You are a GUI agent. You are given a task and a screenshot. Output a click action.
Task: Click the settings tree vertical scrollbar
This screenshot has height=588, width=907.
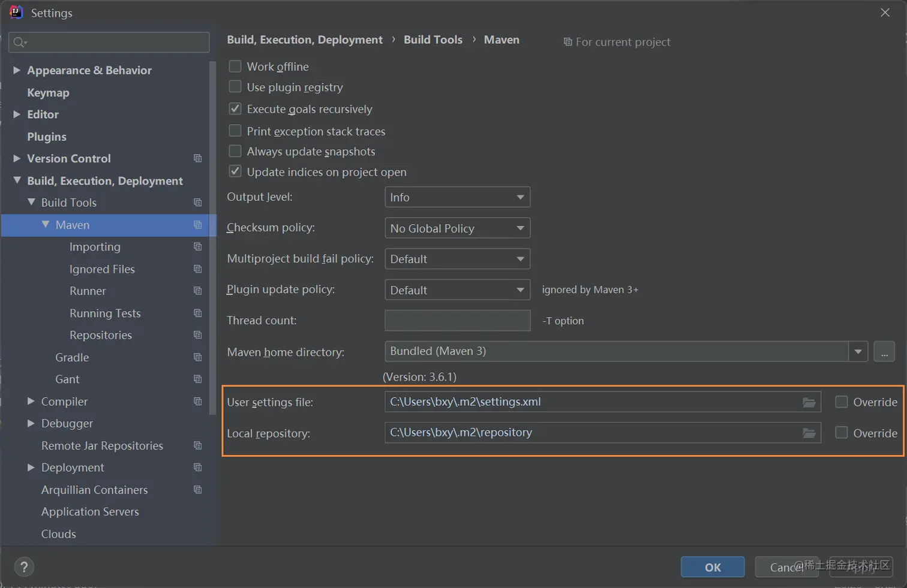pyautogui.click(x=212, y=238)
